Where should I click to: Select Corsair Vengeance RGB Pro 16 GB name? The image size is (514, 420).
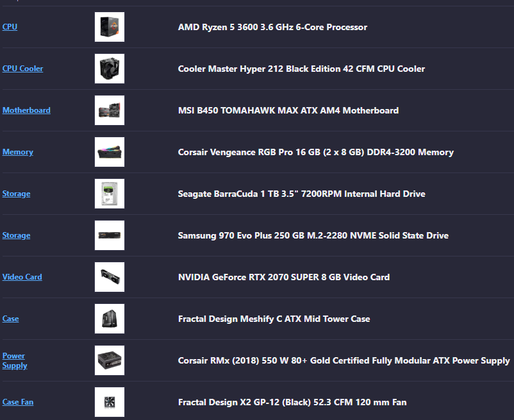point(316,152)
